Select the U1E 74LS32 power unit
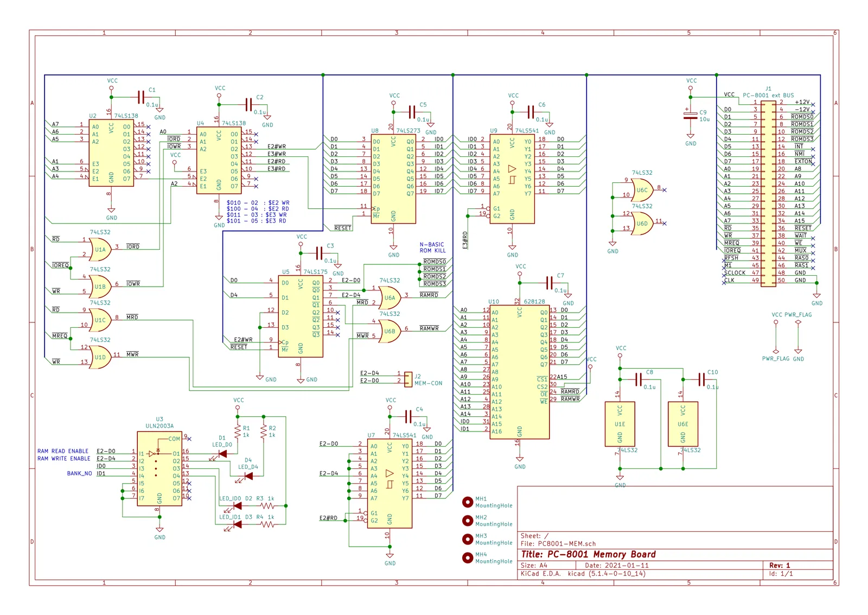The width and height of the screenshot is (868, 615). 620,424
